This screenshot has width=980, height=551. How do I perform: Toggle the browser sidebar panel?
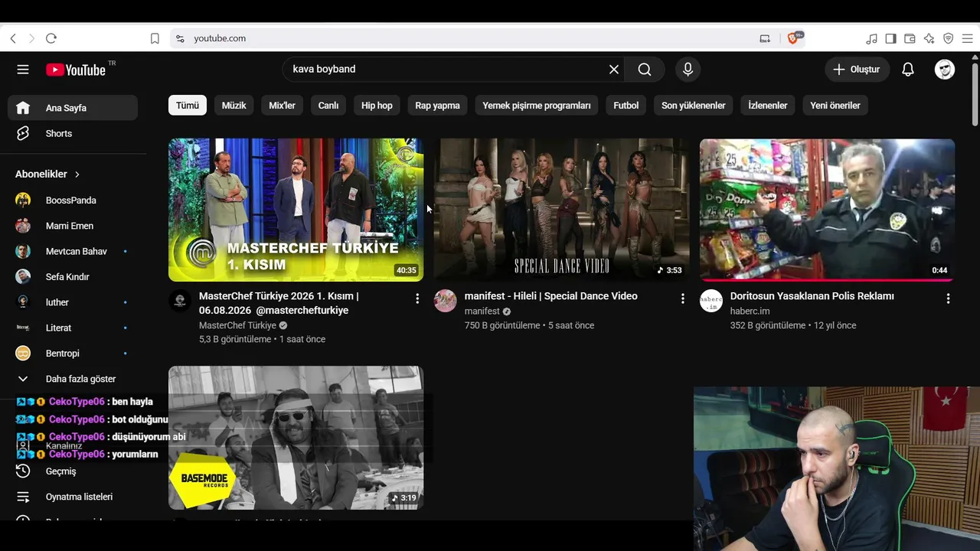coord(890,38)
